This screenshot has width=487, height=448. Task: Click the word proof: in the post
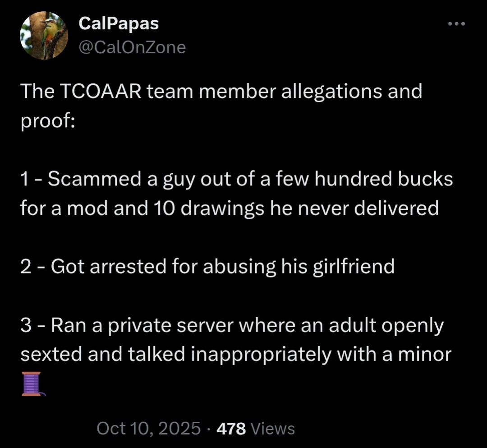(x=48, y=121)
